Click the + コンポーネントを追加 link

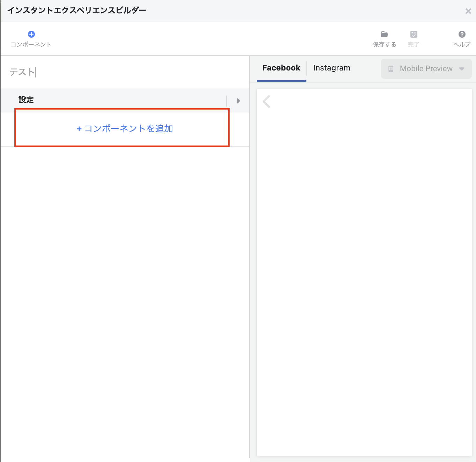[x=125, y=128]
